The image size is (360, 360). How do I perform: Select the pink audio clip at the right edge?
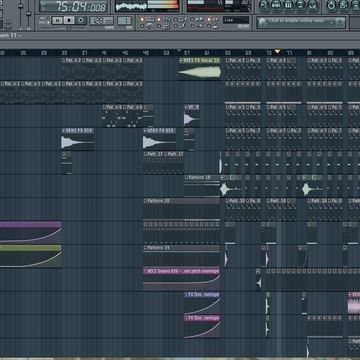coord(354,303)
